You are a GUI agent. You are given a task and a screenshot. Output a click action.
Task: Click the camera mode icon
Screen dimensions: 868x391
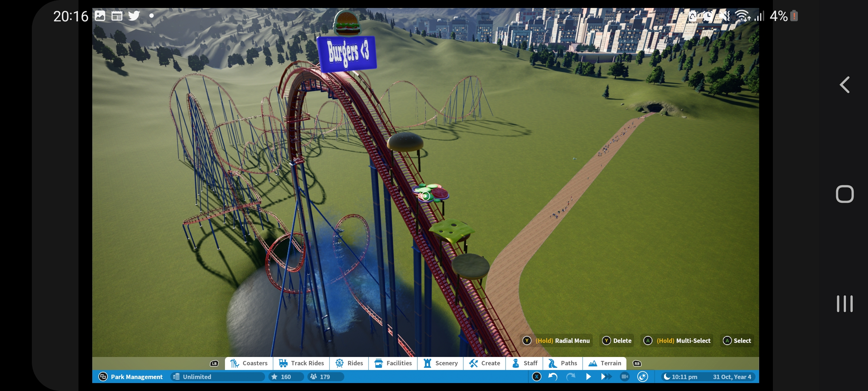click(625, 377)
